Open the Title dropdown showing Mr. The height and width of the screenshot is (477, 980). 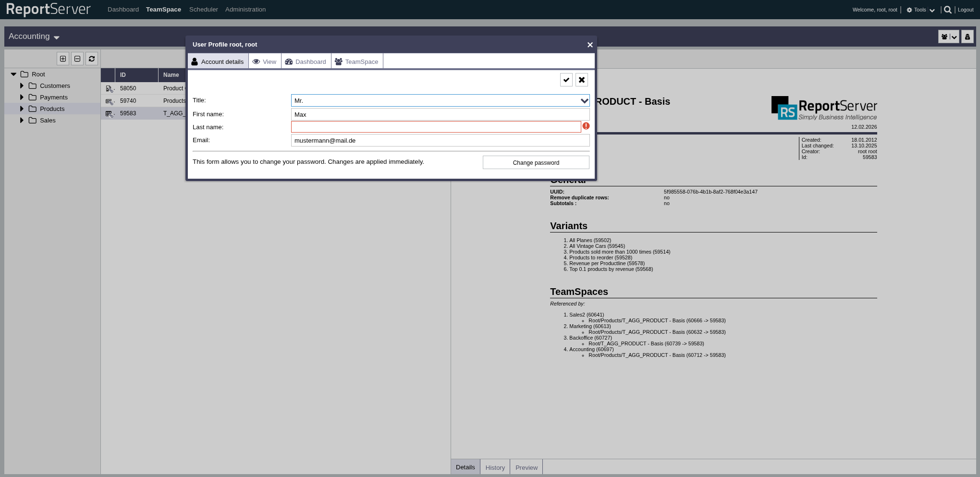584,101
